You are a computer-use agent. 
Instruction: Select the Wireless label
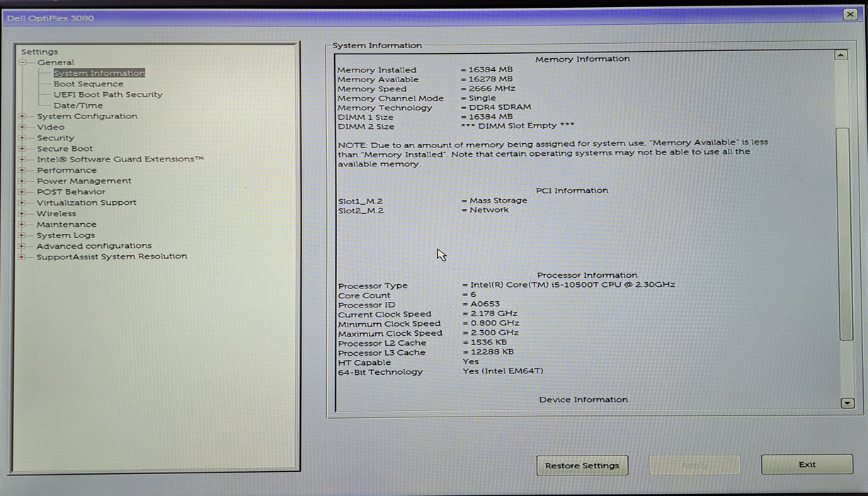pyautogui.click(x=56, y=213)
